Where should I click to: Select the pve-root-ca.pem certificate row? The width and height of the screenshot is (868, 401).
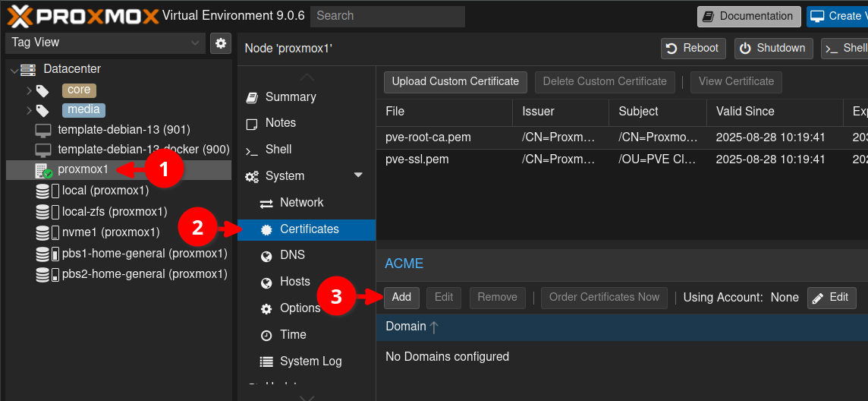622,137
